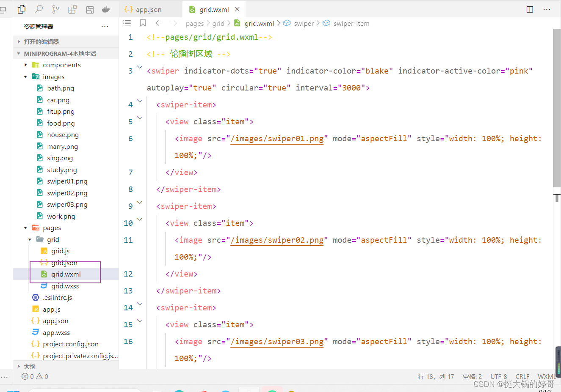
Task: Open the Extensions blocks icon
Action: pos(72,9)
